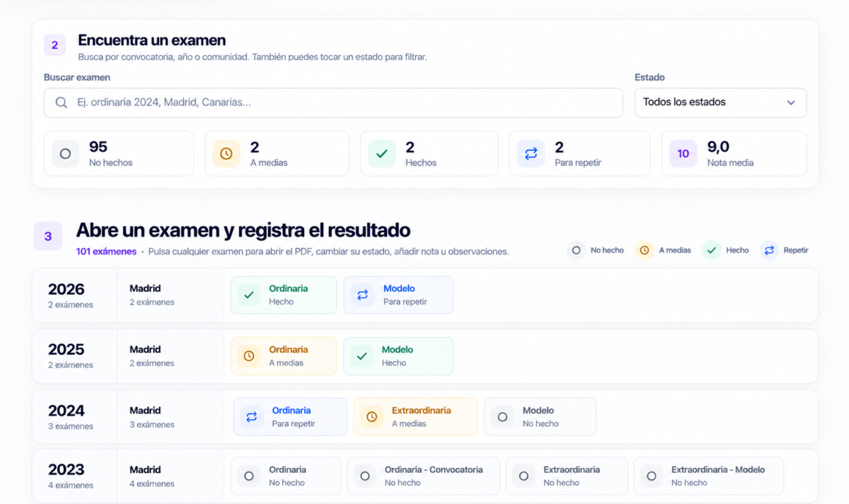
Task: Click circle icon on 2024 Modelo card
Action: click(503, 417)
